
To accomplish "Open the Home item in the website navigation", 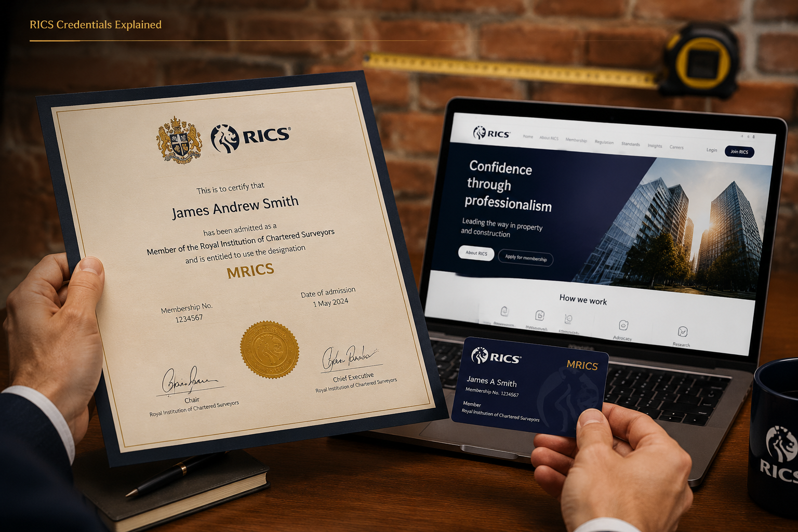I will point(528,137).
